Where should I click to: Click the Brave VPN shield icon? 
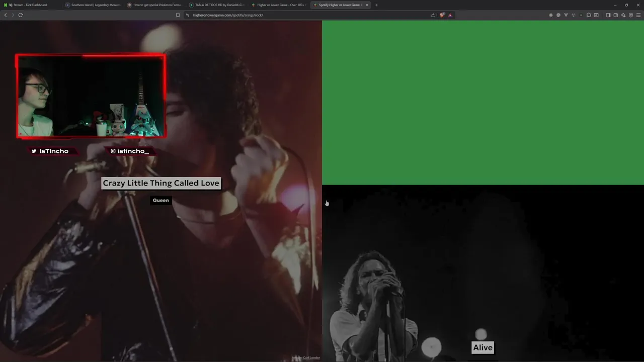[631, 15]
